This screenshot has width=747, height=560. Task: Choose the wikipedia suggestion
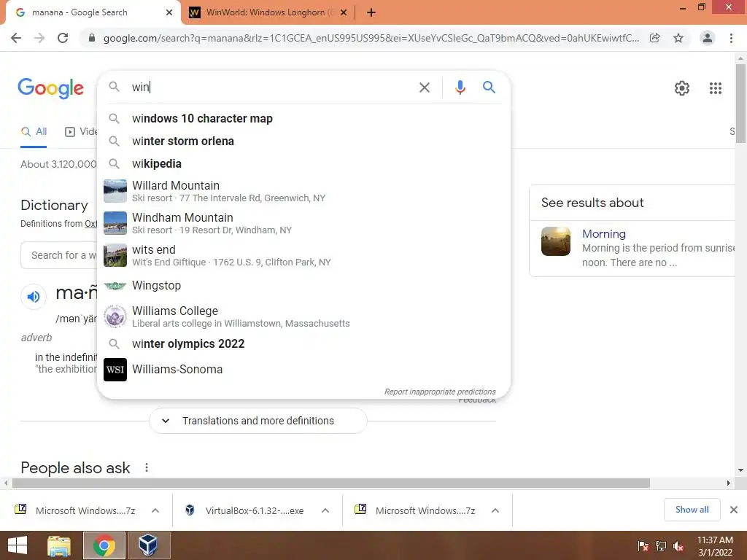click(303, 164)
